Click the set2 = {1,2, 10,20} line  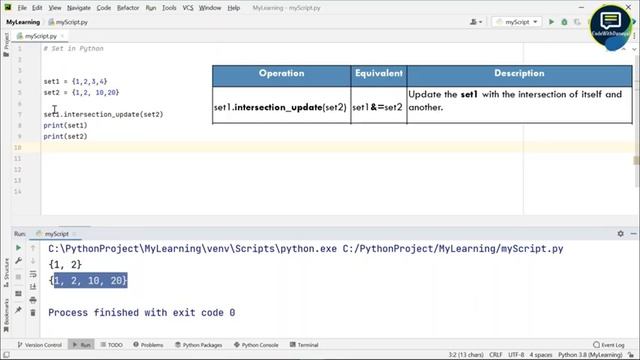click(81, 93)
